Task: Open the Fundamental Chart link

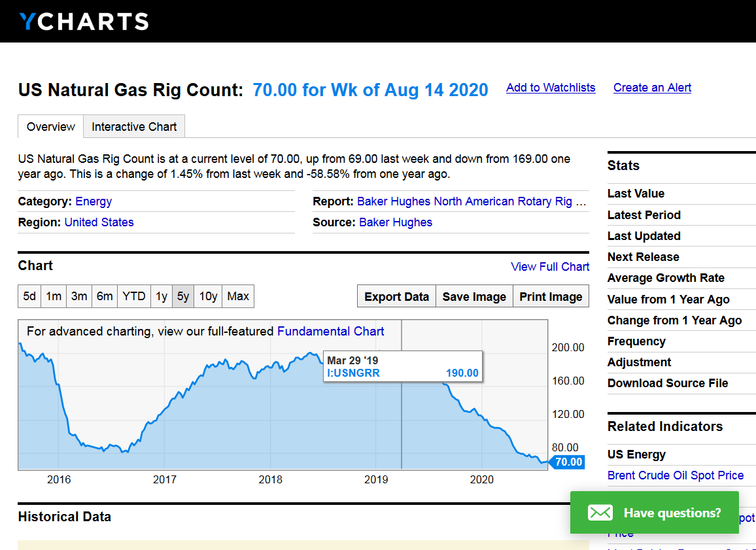Action: tap(331, 331)
